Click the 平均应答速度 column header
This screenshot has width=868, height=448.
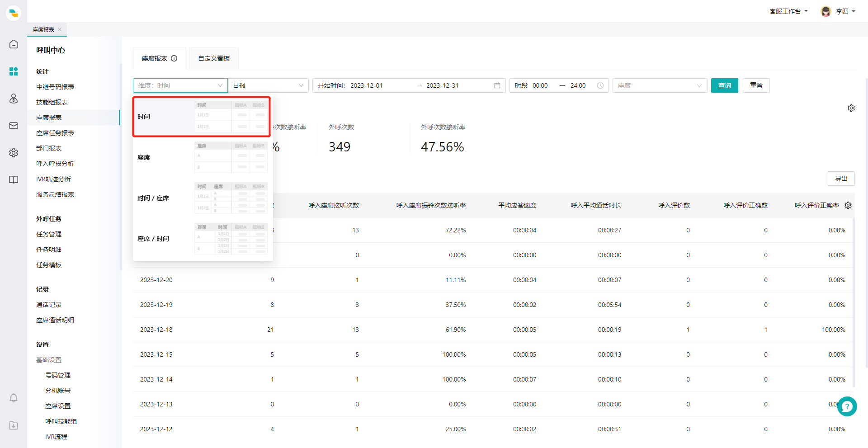coord(517,205)
